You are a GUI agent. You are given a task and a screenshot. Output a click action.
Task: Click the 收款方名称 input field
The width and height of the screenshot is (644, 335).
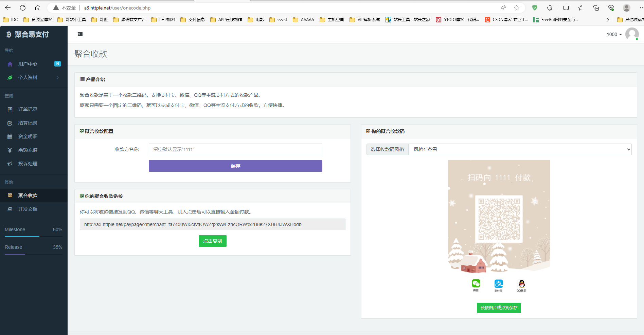[x=235, y=149]
